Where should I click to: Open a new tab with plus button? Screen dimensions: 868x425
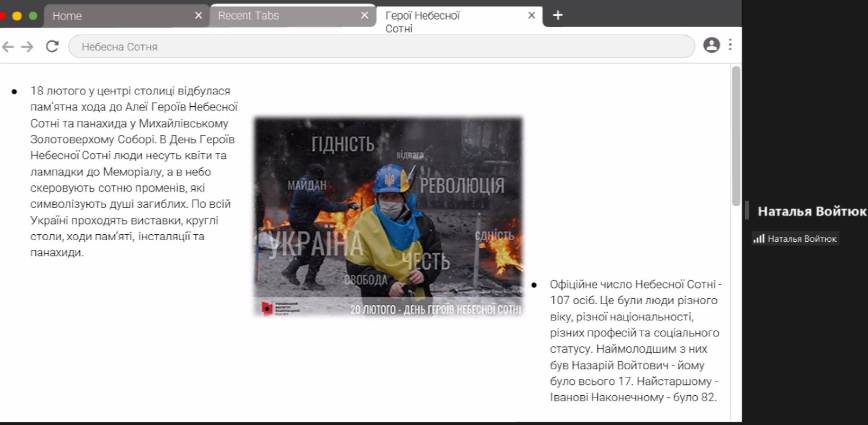558,15
